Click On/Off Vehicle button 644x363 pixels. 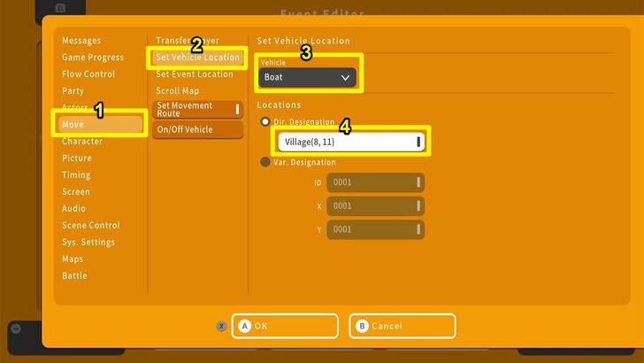coord(197,129)
